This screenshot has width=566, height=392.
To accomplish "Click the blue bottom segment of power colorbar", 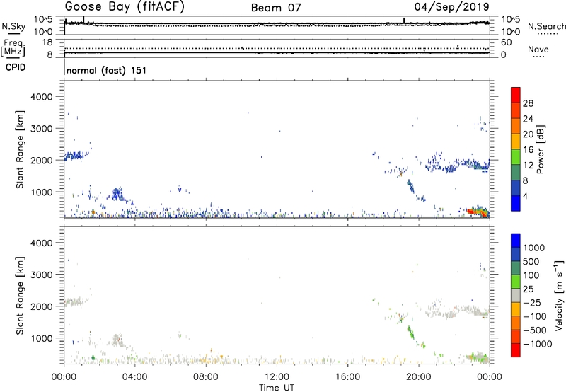I will (516, 203).
